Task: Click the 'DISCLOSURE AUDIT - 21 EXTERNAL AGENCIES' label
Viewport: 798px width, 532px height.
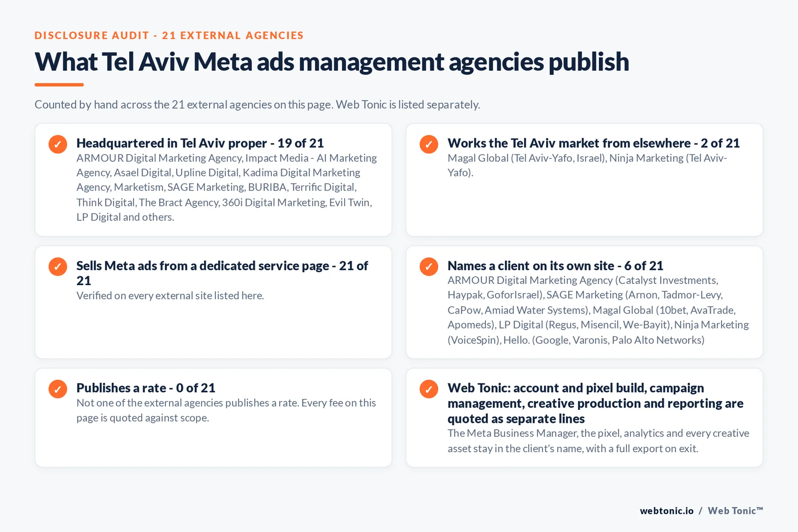Action: click(169, 35)
